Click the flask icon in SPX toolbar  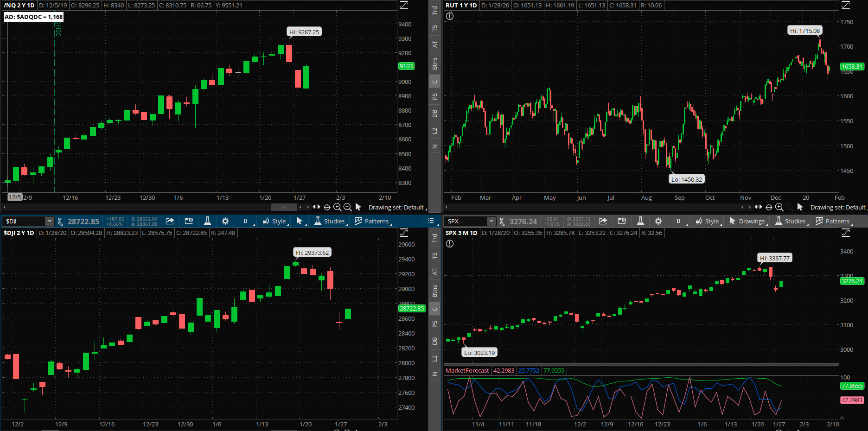pos(640,221)
